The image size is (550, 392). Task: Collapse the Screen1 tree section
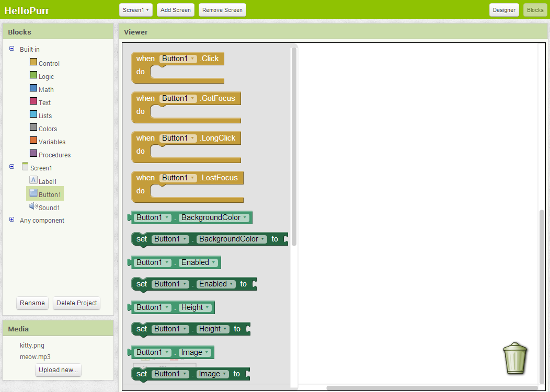click(12, 167)
